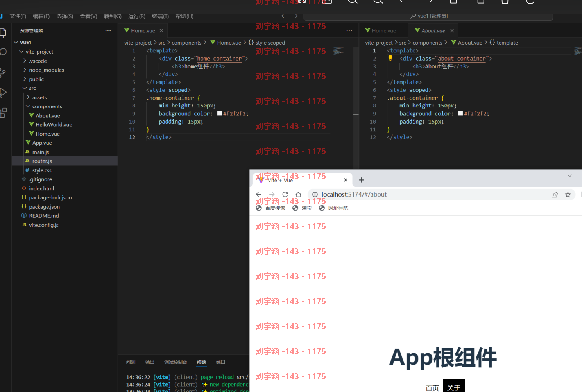Navigate forward arrow in VS Code title bar
This screenshot has width=582, height=392.
point(295,16)
